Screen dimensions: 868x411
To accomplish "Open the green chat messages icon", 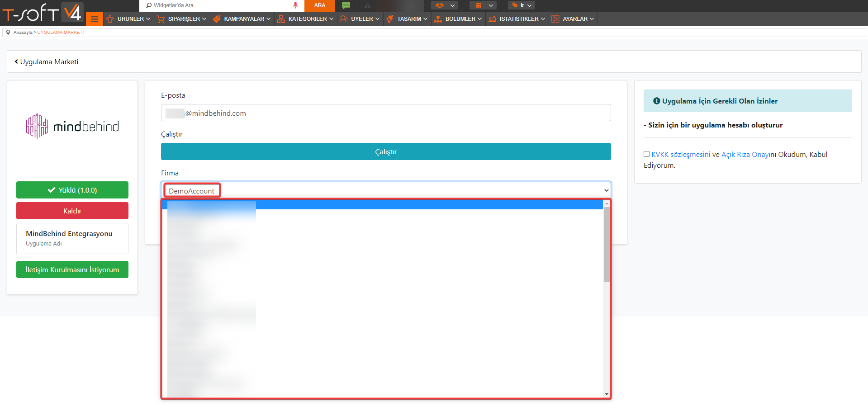I will click(346, 5).
